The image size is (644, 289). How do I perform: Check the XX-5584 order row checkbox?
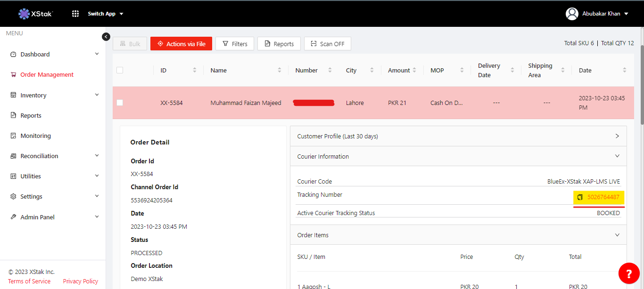point(120,103)
